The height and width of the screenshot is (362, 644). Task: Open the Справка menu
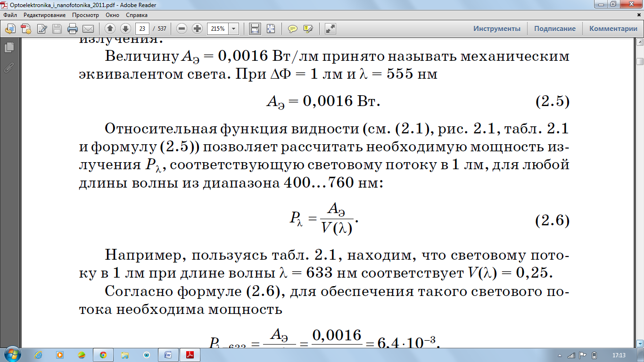pos(137,15)
